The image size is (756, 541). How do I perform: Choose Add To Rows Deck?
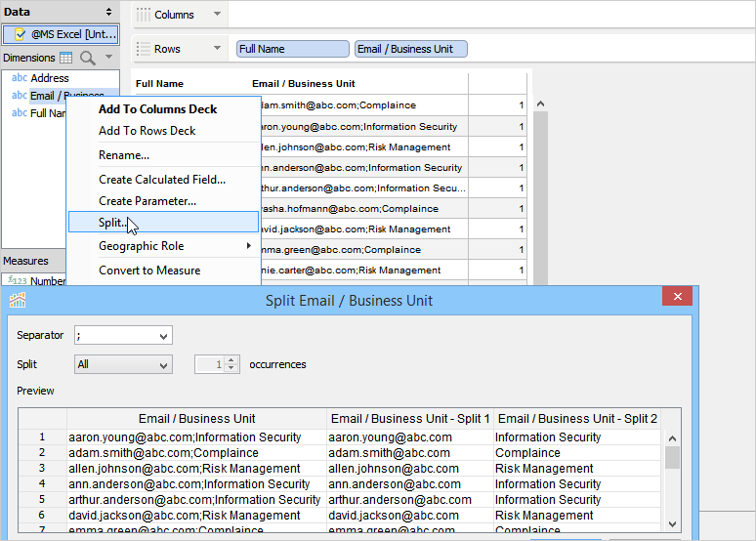[147, 131]
